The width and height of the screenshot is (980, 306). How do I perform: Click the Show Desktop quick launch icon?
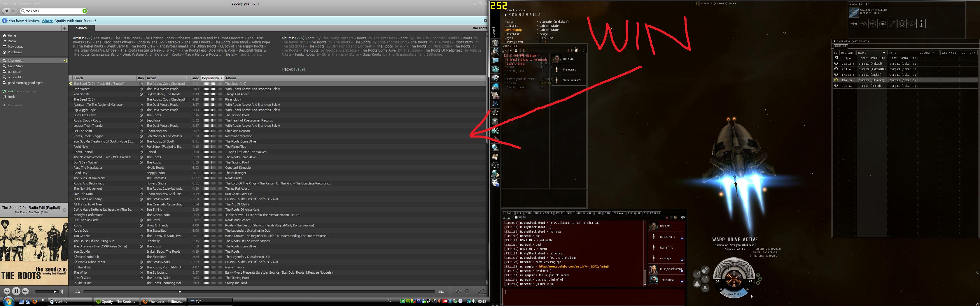21,302
